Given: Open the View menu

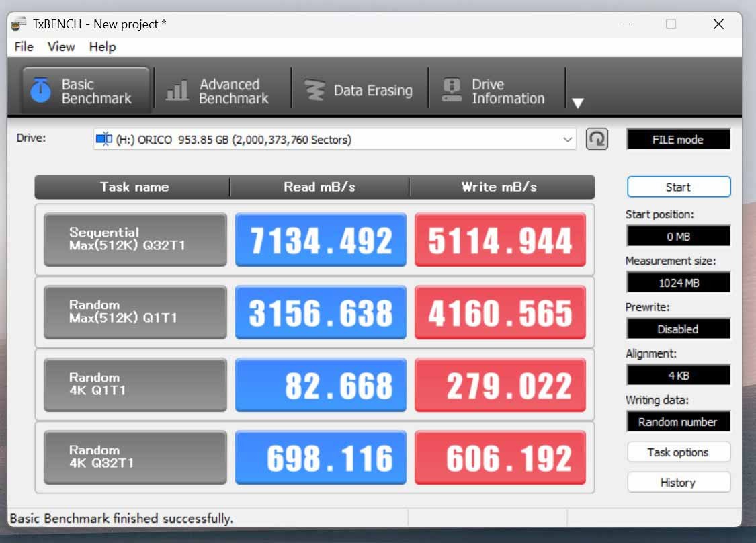Looking at the screenshot, I should click(61, 47).
